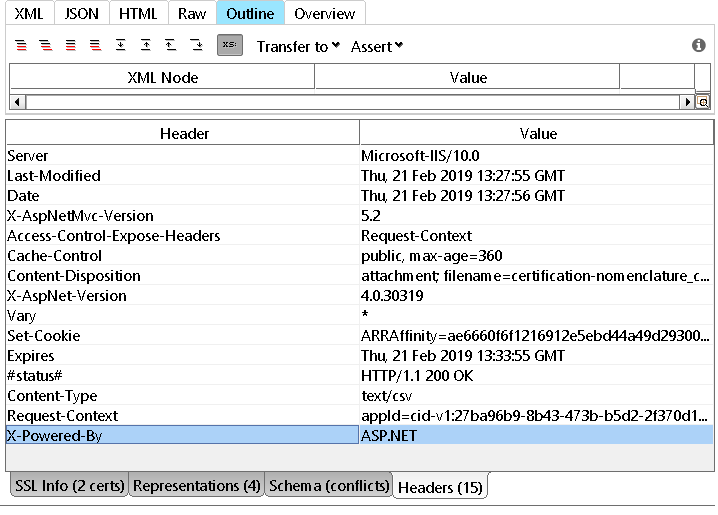Click the leftmost red-lined icon in Outline toolbar

pyautogui.click(x=22, y=46)
